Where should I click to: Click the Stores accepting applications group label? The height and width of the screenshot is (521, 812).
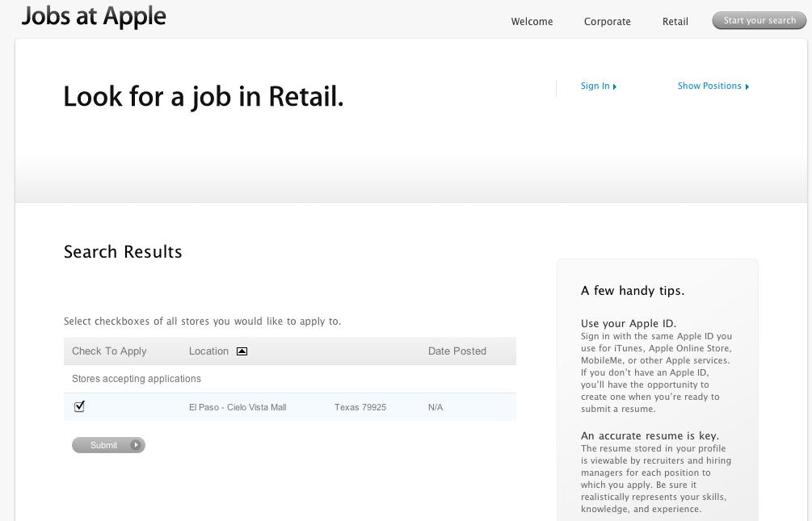pyautogui.click(x=137, y=379)
